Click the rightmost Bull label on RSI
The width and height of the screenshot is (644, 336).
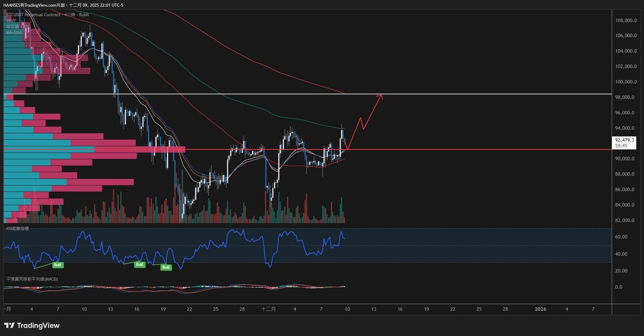click(x=166, y=267)
